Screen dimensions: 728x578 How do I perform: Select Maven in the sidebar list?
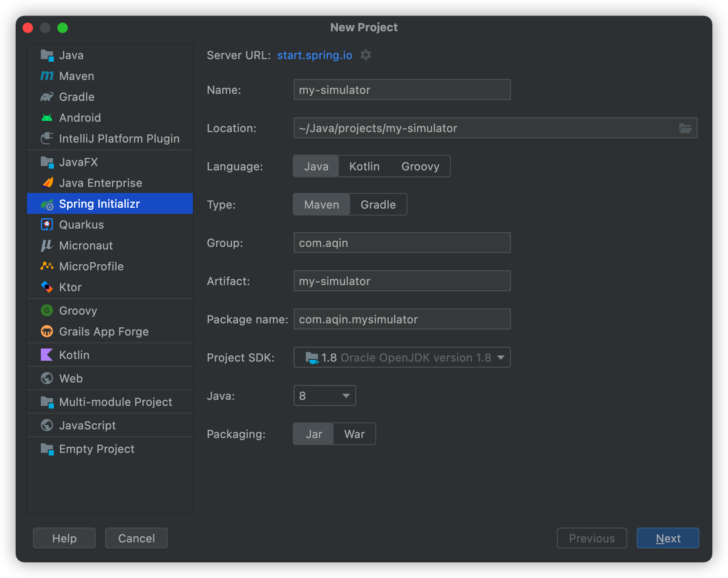click(110, 76)
